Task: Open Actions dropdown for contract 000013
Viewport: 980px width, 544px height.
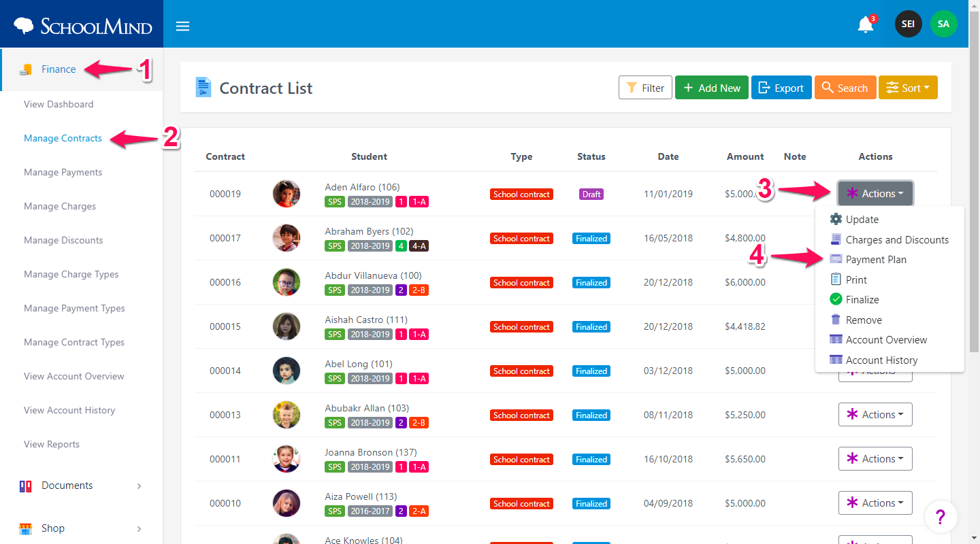Action: [875, 414]
